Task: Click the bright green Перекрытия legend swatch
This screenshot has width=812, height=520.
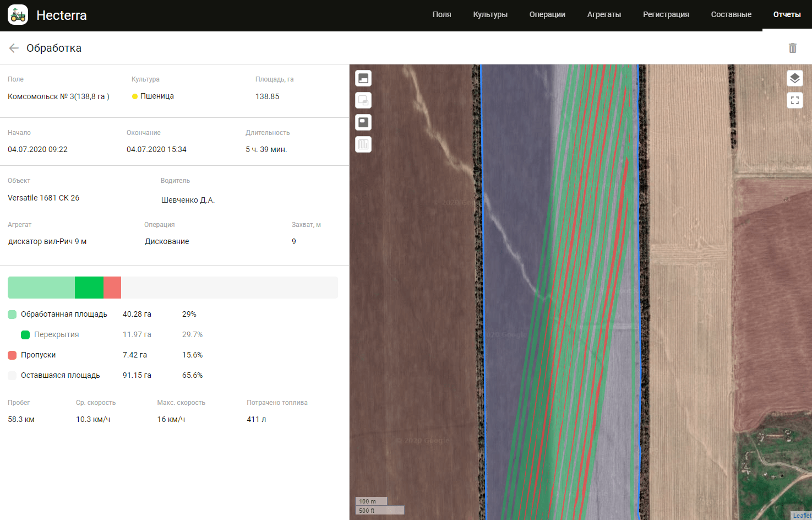Action: [25, 335]
